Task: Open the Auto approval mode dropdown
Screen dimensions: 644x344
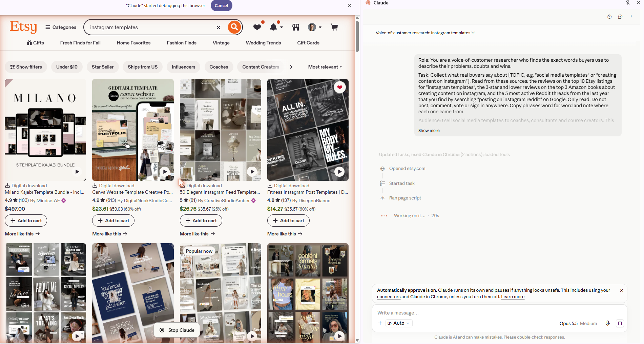Action: coord(399,323)
